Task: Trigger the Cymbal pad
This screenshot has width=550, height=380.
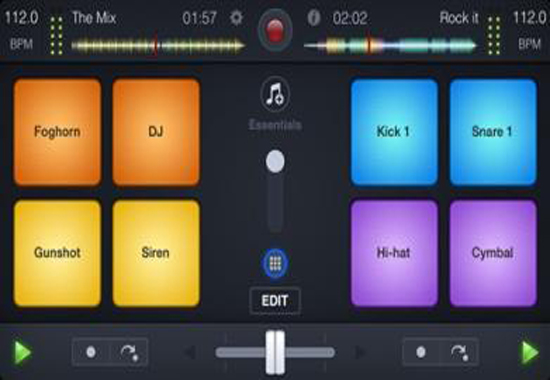Action: (x=493, y=253)
